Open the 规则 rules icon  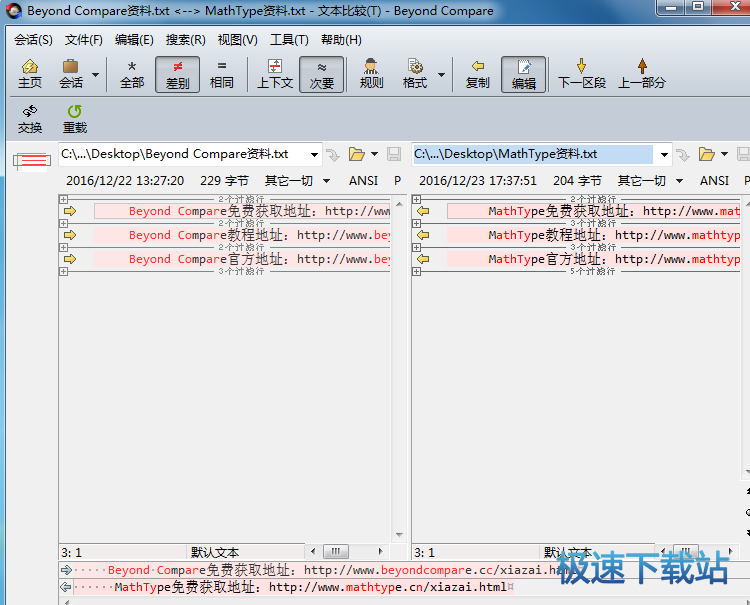(371, 74)
